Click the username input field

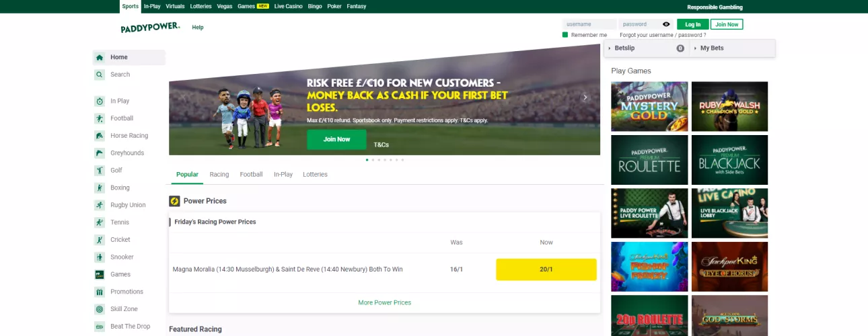pyautogui.click(x=589, y=24)
